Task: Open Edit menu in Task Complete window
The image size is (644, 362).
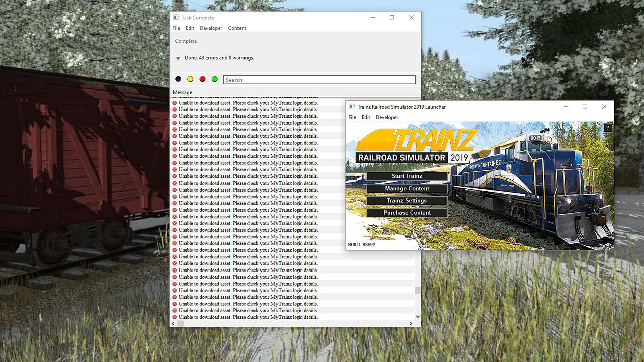Action: click(190, 28)
